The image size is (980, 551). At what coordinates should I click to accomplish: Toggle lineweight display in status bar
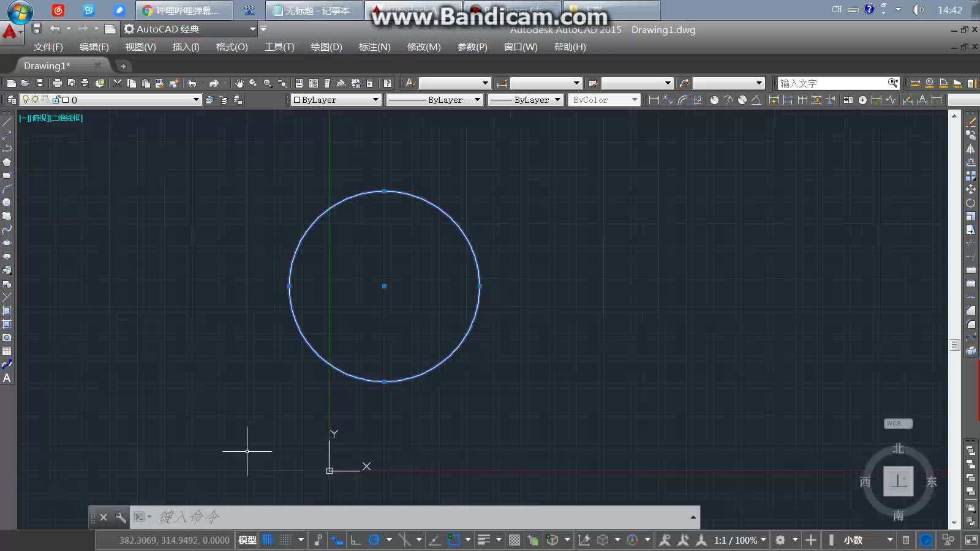[x=484, y=540]
